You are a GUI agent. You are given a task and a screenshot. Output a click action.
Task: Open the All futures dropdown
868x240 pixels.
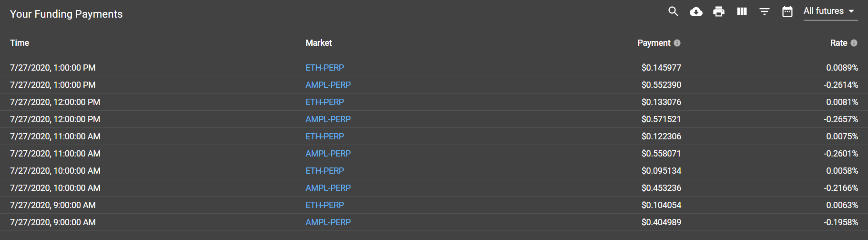824,11
